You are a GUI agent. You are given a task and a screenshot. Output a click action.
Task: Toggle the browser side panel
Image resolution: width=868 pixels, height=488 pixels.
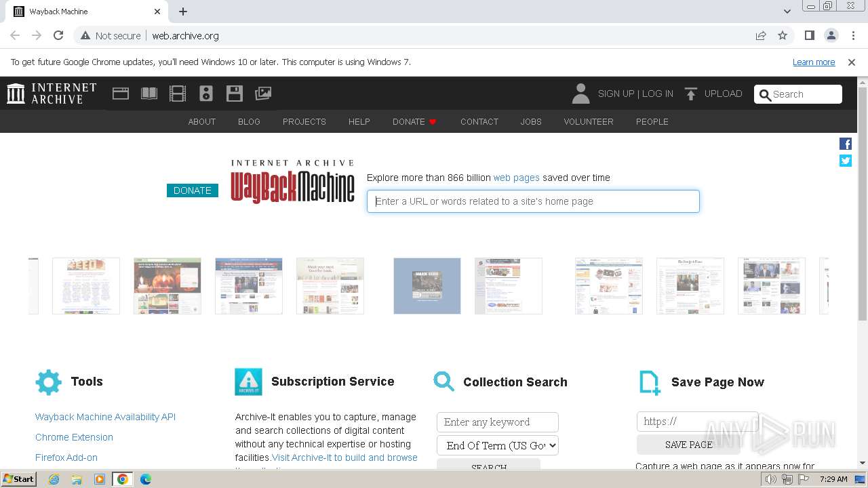[810, 35]
